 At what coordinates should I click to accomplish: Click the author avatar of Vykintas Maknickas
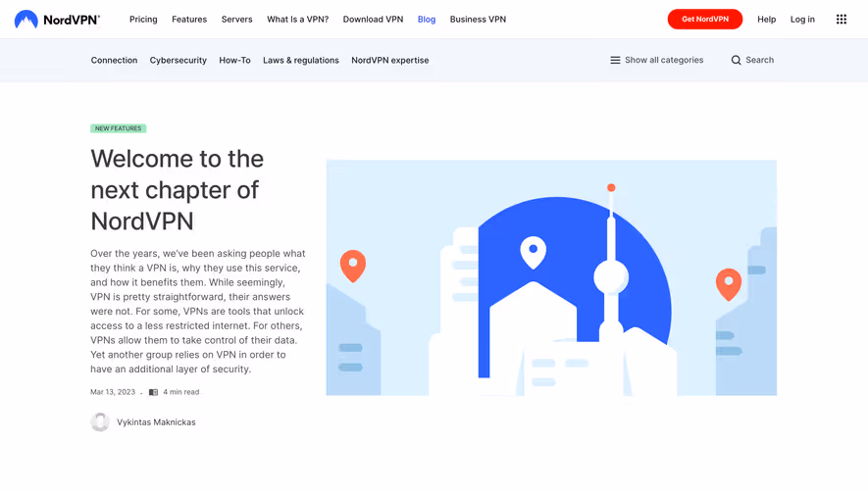coord(100,422)
